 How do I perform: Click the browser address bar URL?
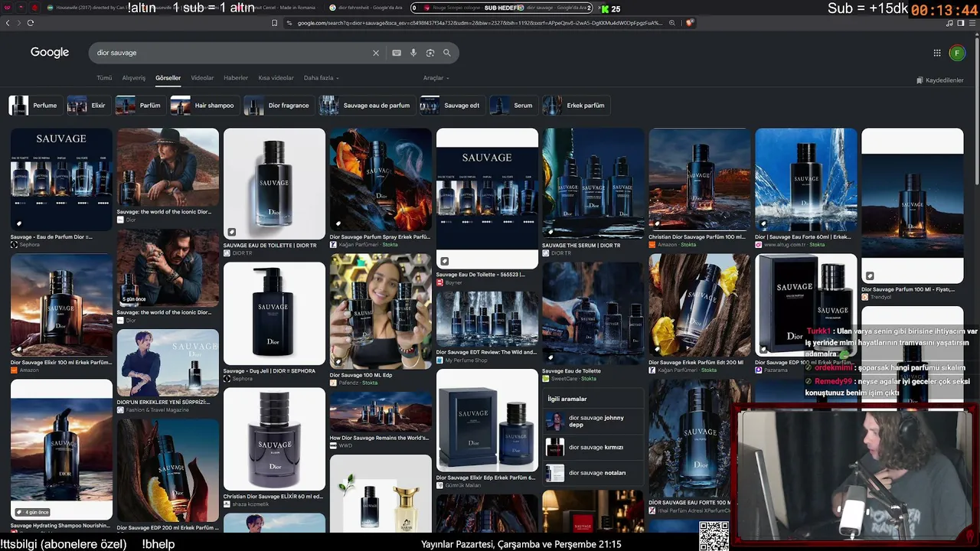coord(480,23)
